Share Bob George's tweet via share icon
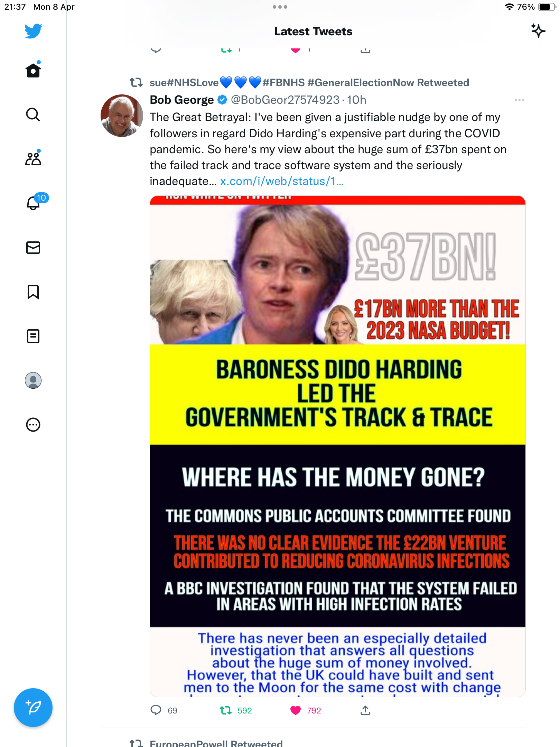 (365, 710)
